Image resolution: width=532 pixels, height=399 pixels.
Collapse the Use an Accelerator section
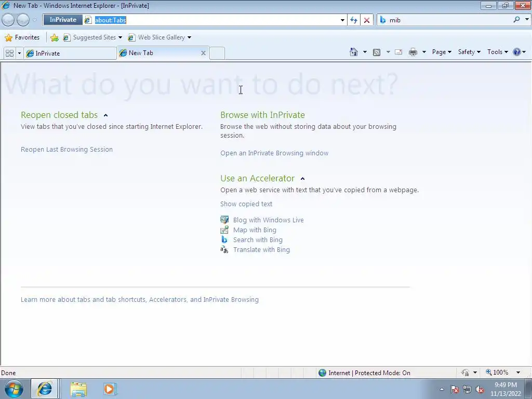point(303,179)
